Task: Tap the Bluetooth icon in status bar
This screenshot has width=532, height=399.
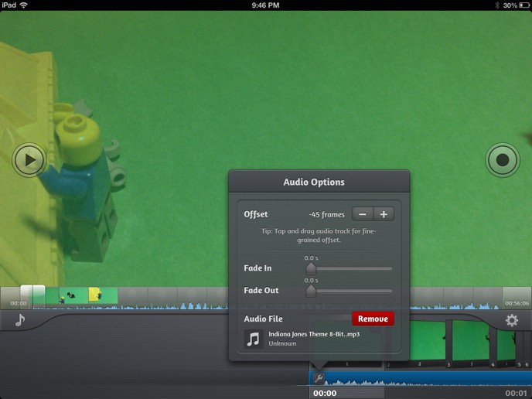Action: point(497,5)
